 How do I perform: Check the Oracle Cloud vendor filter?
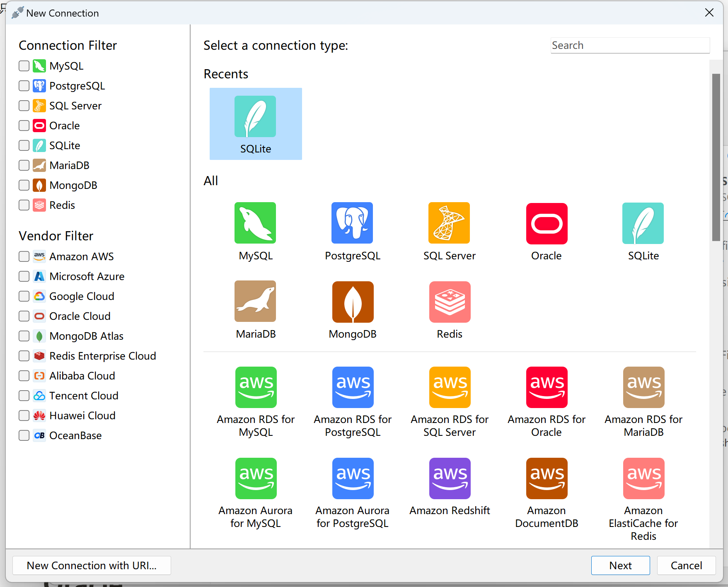[24, 316]
